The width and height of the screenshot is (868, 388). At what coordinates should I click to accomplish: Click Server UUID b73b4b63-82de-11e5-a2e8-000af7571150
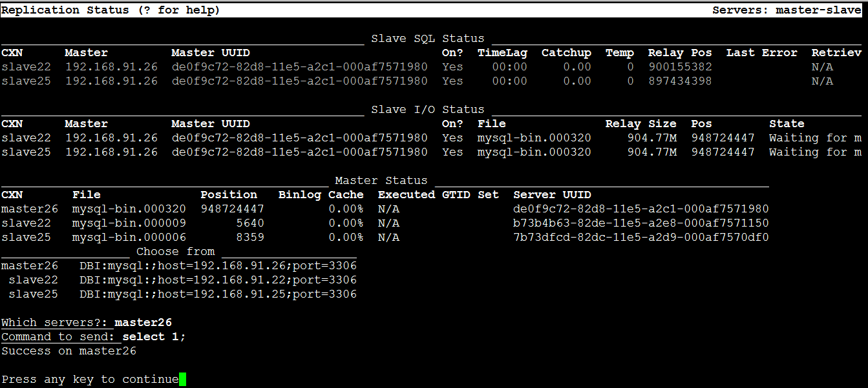pos(641,223)
